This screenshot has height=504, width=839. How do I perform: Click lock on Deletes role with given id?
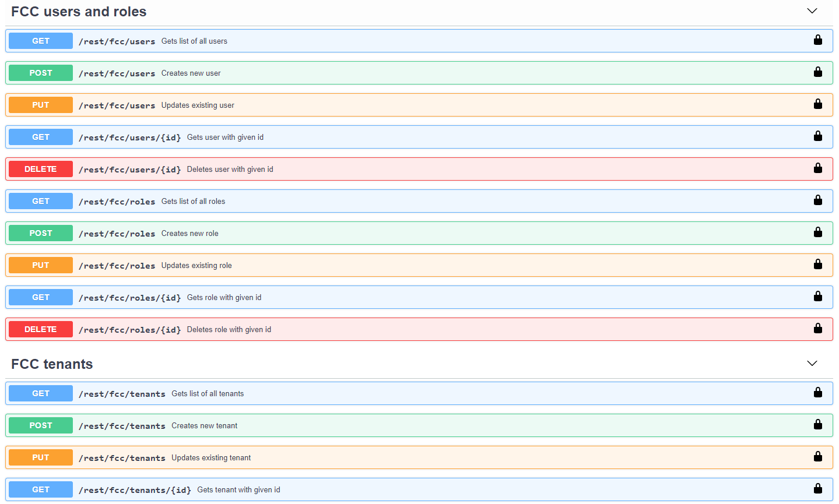[817, 329]
